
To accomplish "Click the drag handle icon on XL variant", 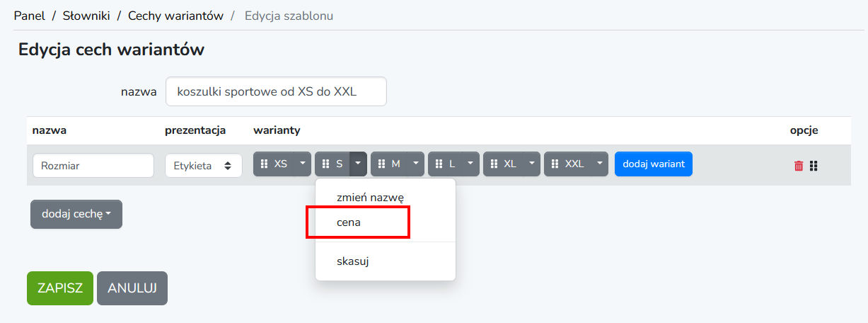I will (x=494, y=164).
